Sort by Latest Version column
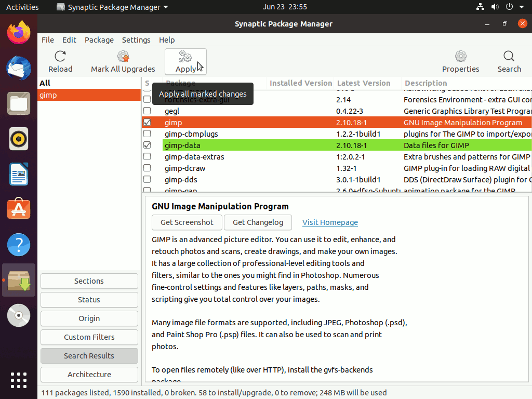 pos(367,83)
